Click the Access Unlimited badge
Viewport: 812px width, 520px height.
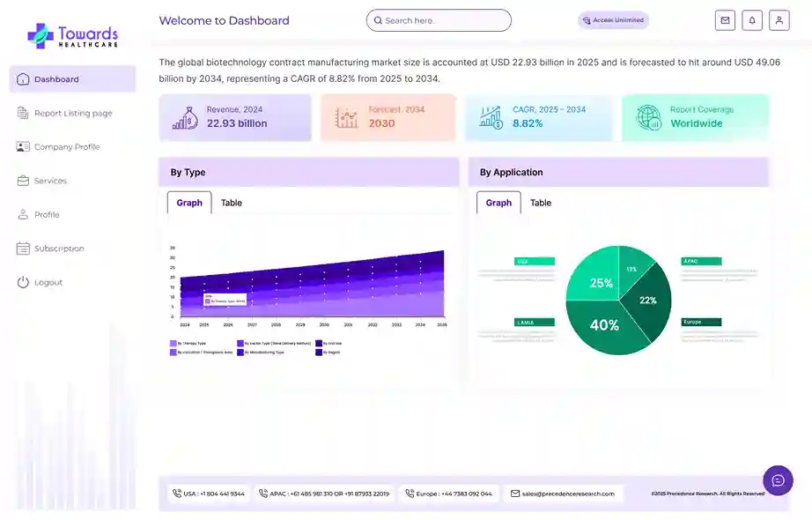point(613,20)
